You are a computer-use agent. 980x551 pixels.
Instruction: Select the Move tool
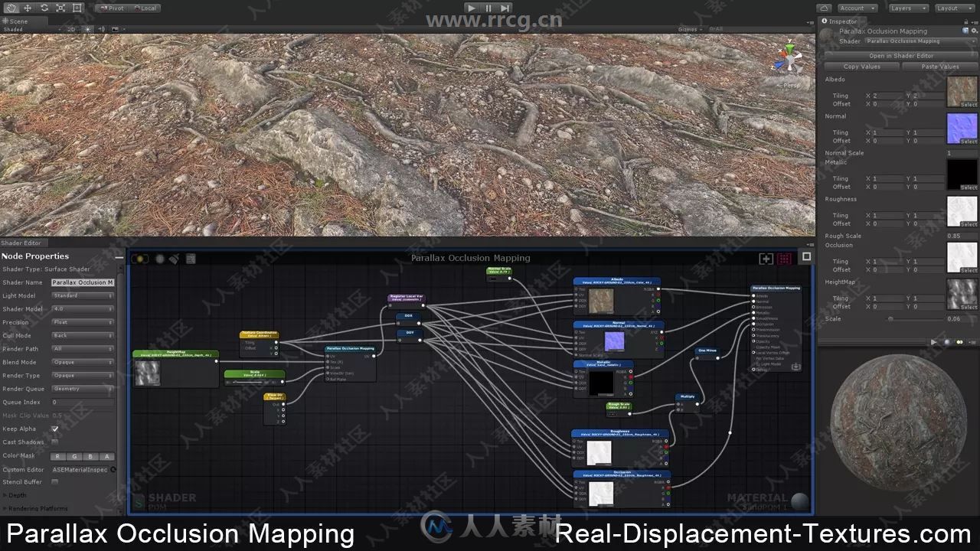pyautogui.click(x=28, y=8)
